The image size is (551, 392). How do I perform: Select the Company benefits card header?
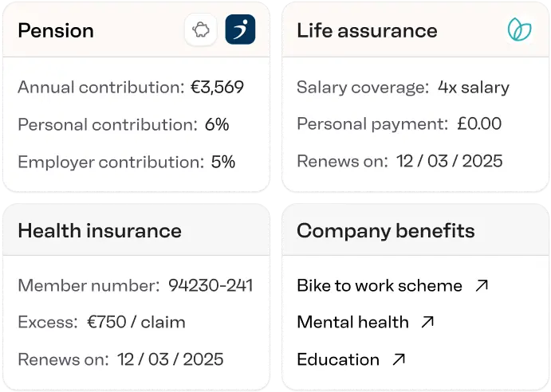click(x=386, y=231)
